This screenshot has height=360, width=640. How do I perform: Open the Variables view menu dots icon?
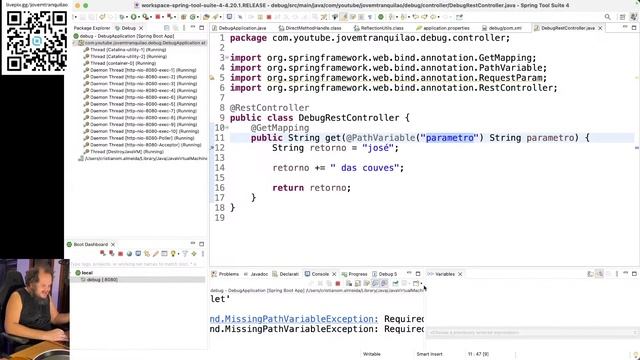click(617, 274)
